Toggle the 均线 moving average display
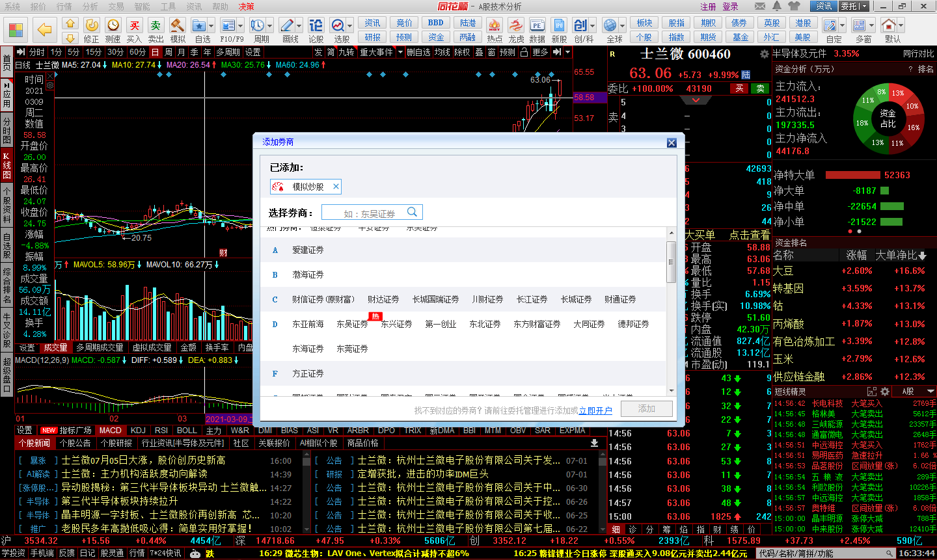 point(442,52)
